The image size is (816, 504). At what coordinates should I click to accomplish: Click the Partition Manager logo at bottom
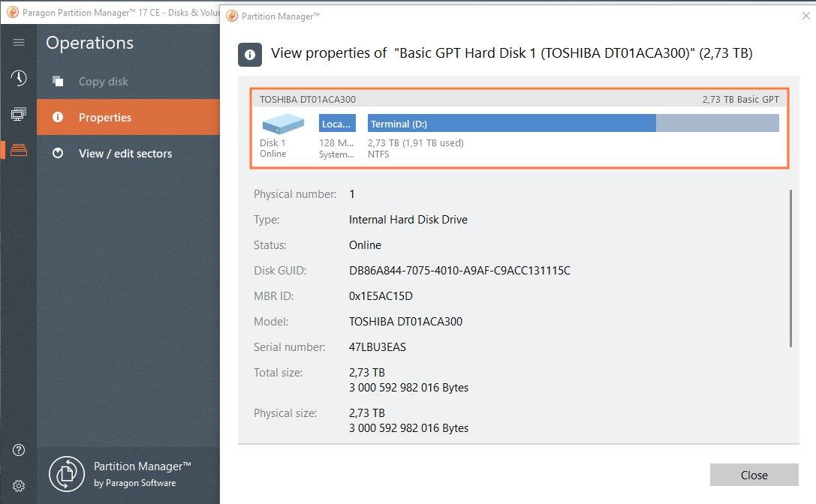click(67, 474)
